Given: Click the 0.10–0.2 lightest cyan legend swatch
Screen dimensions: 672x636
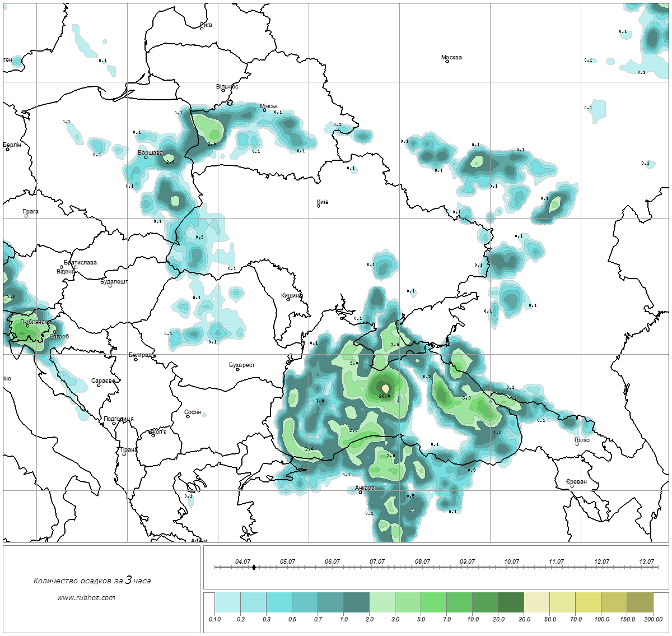Looking at the screenshot, I should click(227, 603).
